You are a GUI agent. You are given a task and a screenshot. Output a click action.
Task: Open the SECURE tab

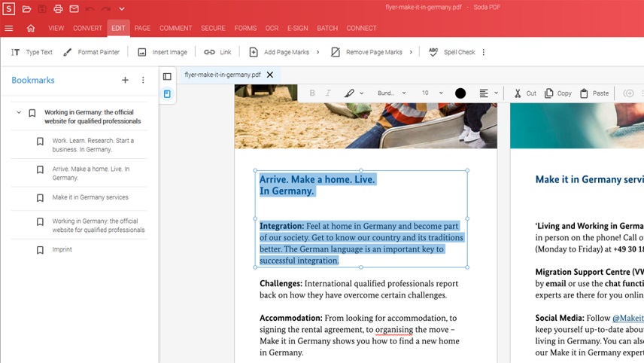point(213,29)
